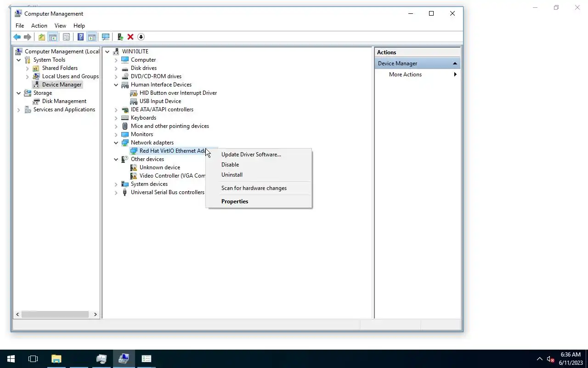588x368 pixels.
Task: Open the Help menu
Action: coord(79,26)
